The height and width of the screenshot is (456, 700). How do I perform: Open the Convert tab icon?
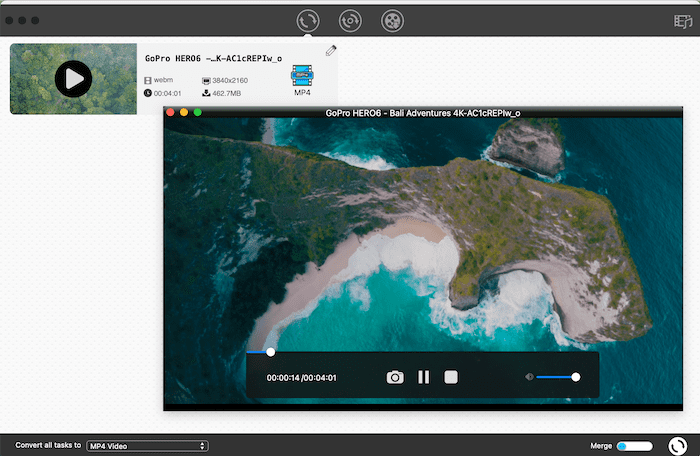308,20
